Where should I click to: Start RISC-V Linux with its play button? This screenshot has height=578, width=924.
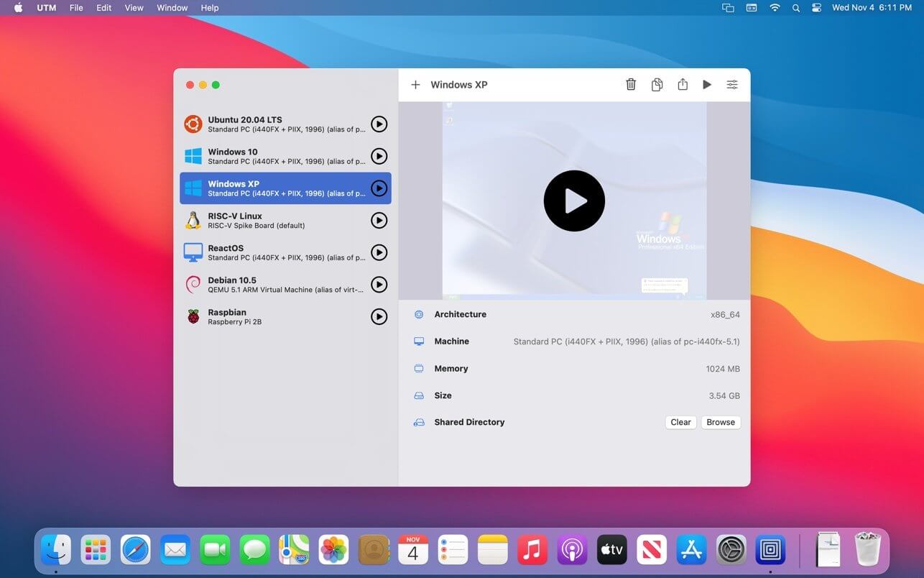point(379,221)
